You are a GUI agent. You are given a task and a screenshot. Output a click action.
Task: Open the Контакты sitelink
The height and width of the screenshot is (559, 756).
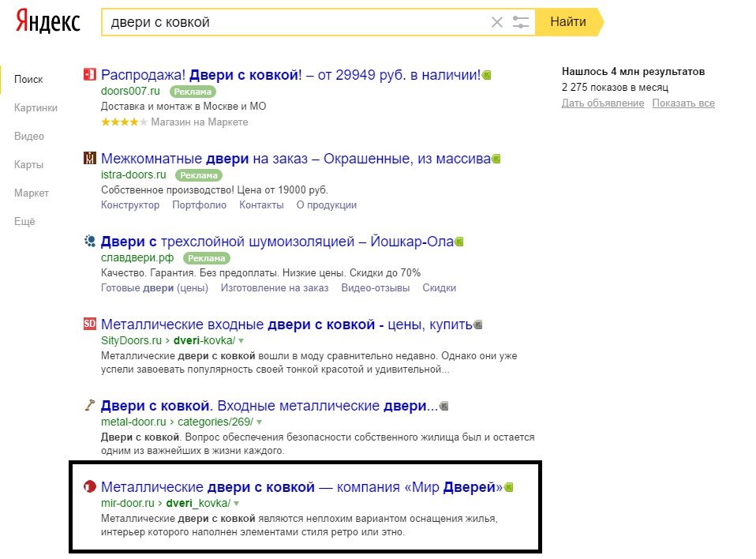pos(261,205)
